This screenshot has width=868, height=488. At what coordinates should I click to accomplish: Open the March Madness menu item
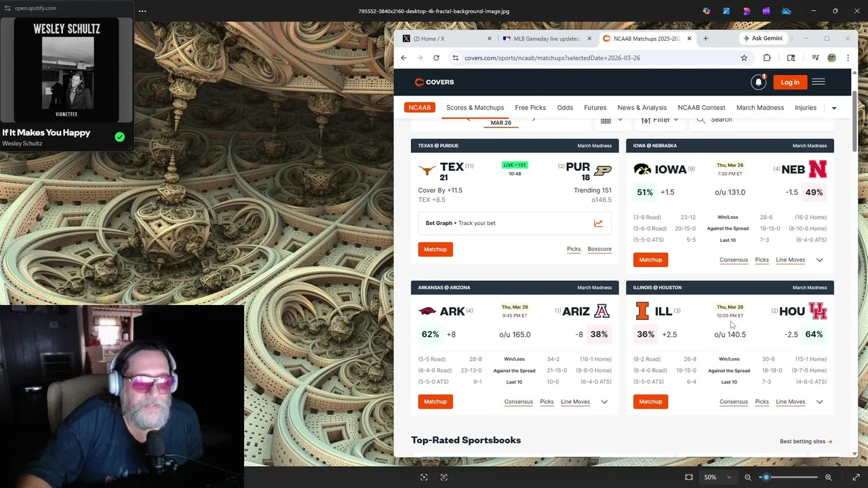[x=760, y=108]
